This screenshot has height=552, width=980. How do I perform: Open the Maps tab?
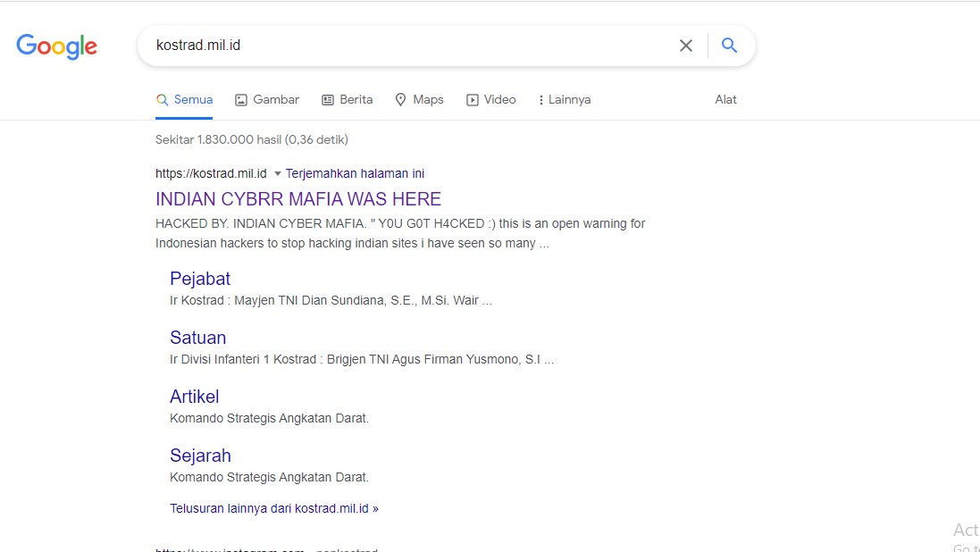(x=419, y=100)
